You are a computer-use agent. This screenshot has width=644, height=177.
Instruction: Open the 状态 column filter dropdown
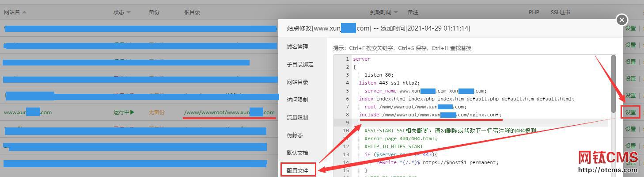pos(129,13)
